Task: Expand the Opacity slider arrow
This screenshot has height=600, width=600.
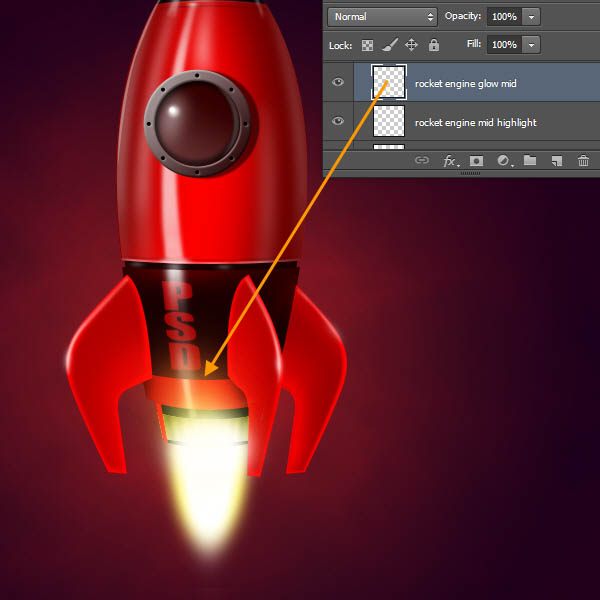Action: coord(530,17)
